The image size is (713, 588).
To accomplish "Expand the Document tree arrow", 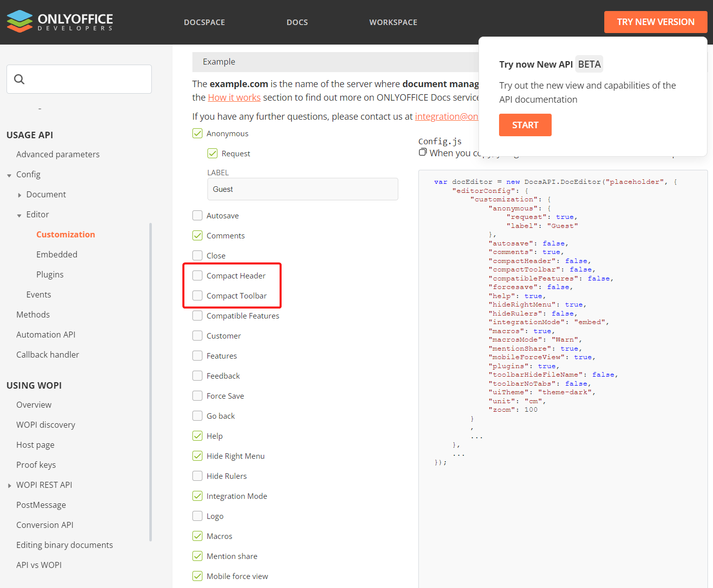I will (x=20, y=195).
